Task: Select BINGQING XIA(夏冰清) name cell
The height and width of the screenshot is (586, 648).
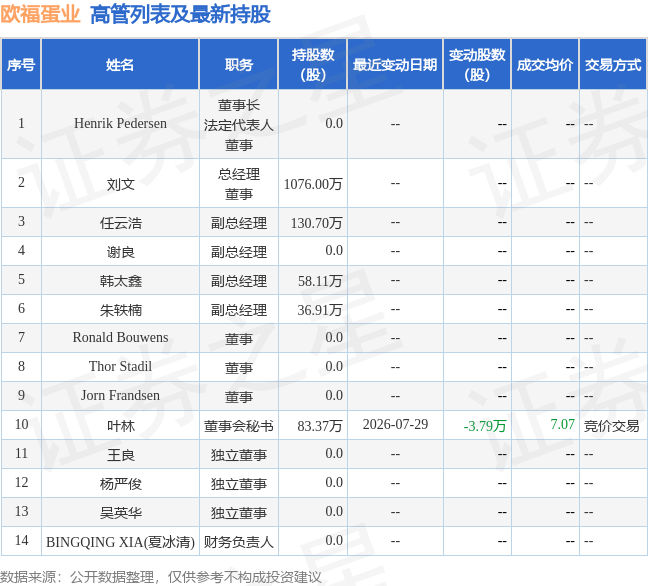Action: coord(120,542)
